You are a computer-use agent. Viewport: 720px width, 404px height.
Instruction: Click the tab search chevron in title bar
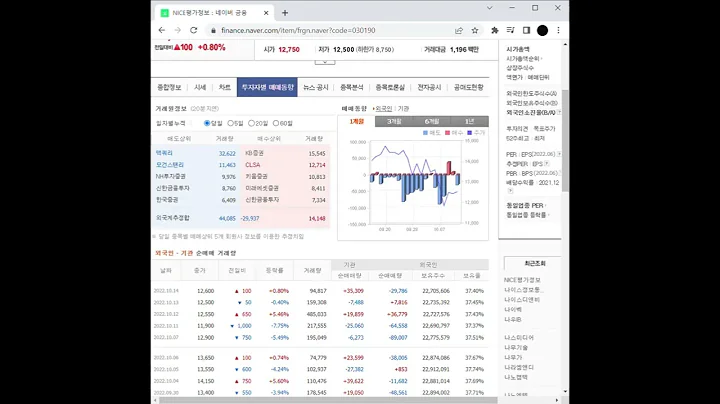pyautogui.click(x=489, y=8)
